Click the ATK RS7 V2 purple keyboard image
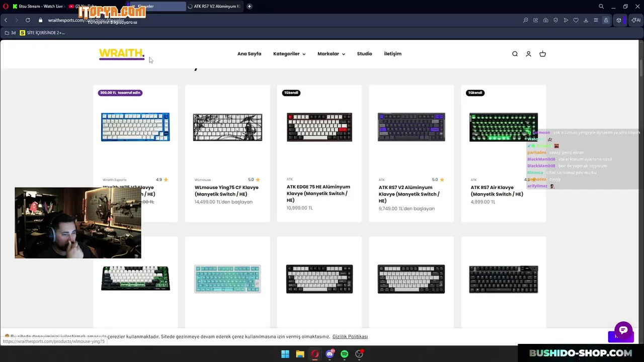 (412, 127)
